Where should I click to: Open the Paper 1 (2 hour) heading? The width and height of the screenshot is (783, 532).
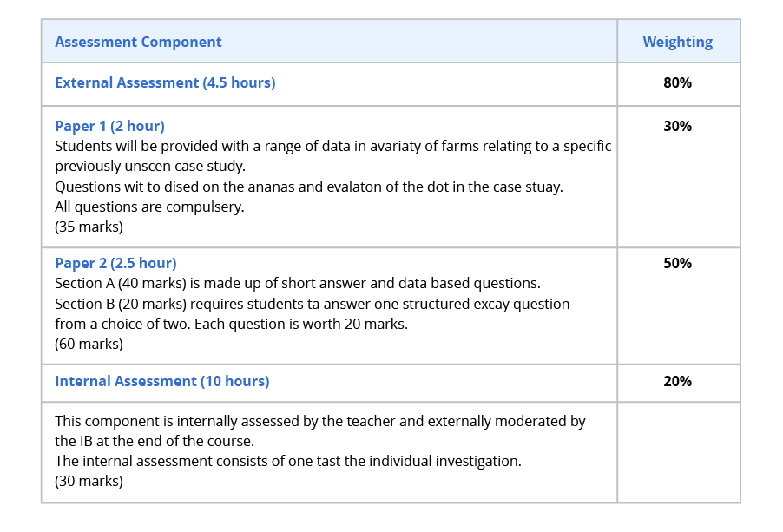109,126
